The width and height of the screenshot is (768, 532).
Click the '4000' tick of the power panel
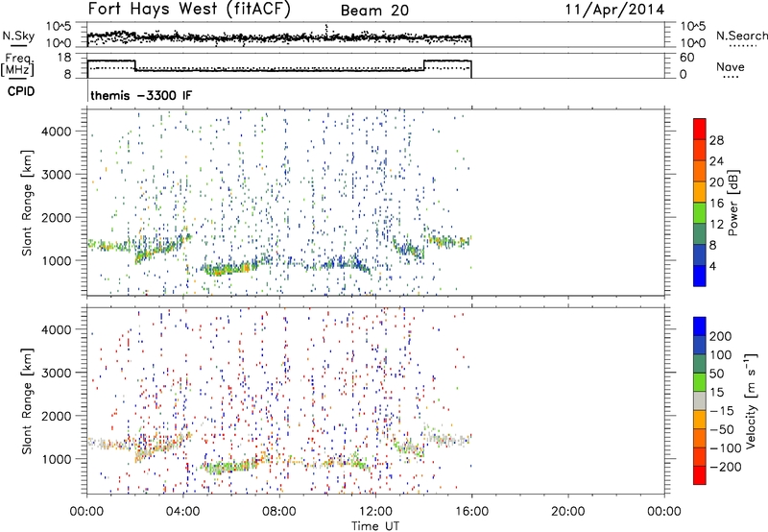[57, 132]
